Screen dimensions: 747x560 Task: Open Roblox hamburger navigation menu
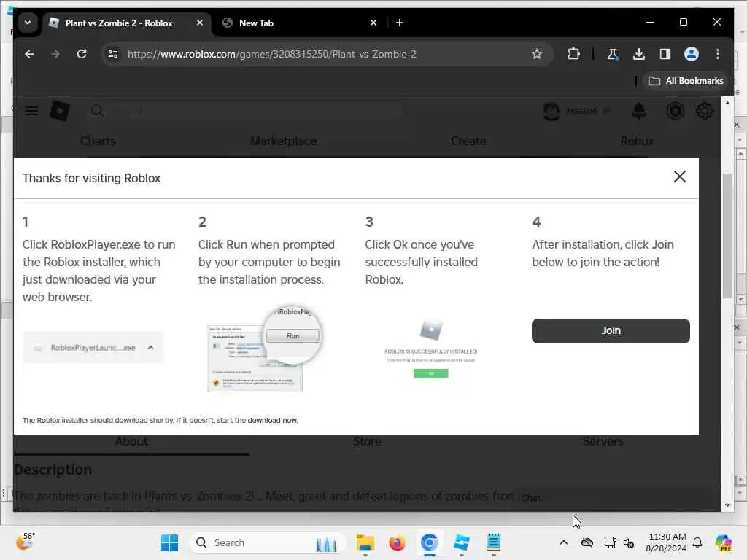(x=31, y=111)
